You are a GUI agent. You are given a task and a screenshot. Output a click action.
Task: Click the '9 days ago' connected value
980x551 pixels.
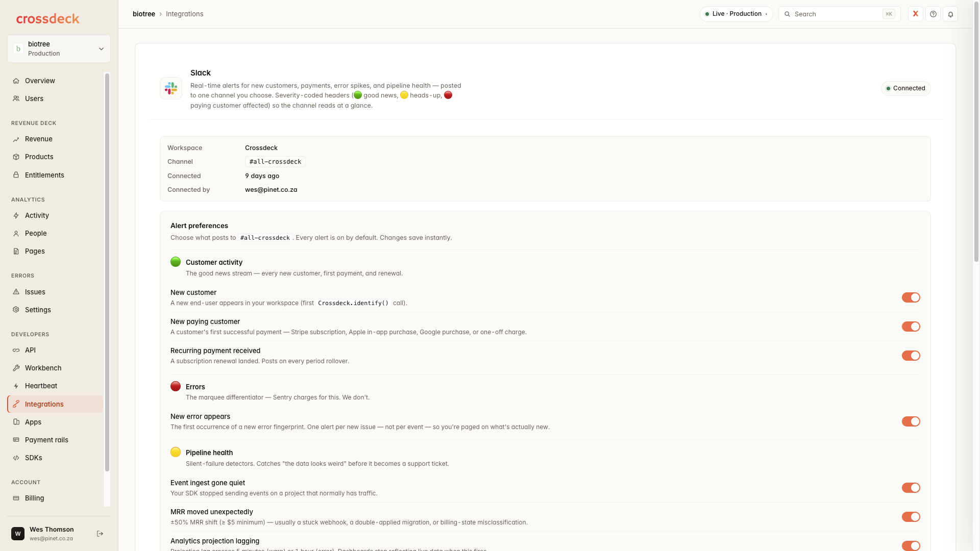tap(262, 176)
